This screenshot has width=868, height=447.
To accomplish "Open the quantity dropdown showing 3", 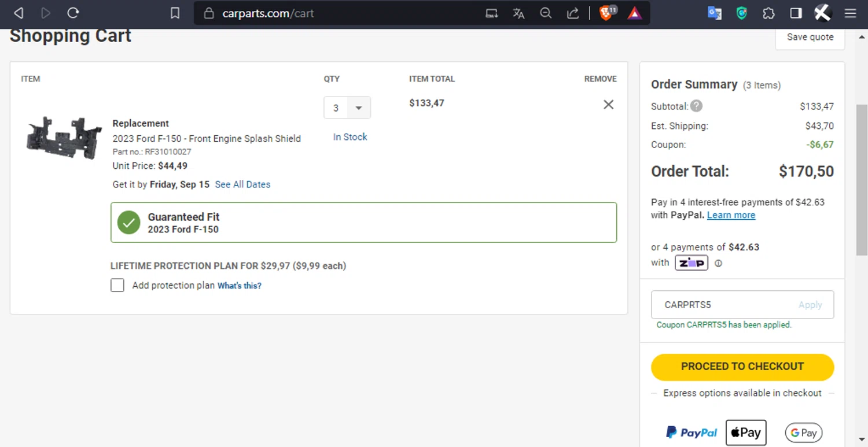I will (x=347, y=108).
